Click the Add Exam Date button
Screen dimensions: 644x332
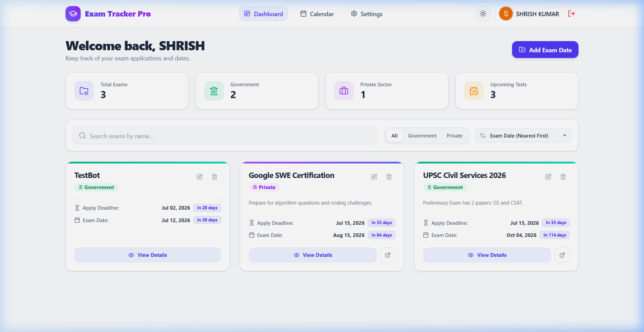coord(545,50)
